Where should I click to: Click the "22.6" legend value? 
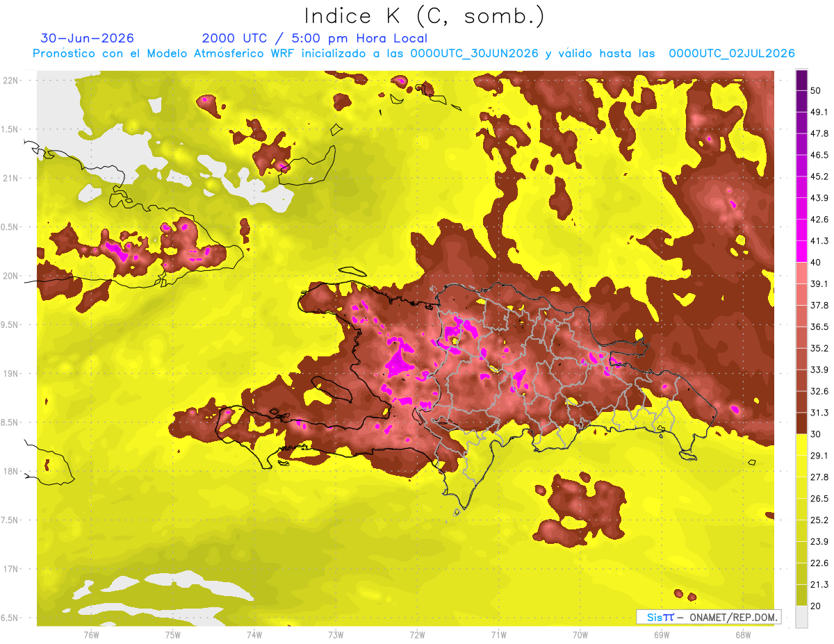click(x=820, y=563)
